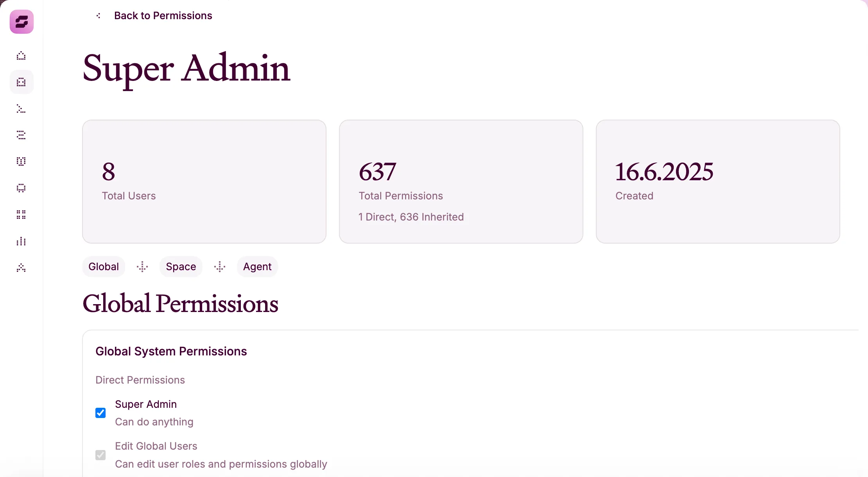Click the highlighted active sidebar icon

tap(21, 82)
